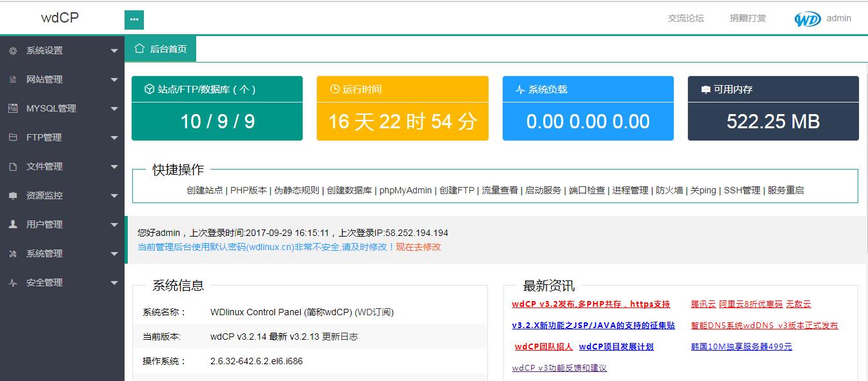The height and width of the screenshot is (381, 868).
Task: Click 现在去修改 to change password
Action: [418, 247]
